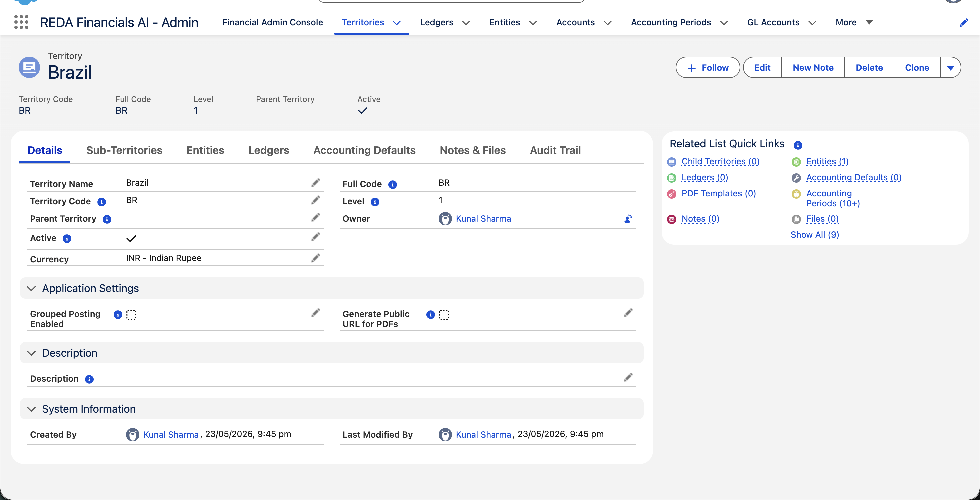Switch to the Accounting Defaults tab
The height and width of the screenshot is (500, 980).
(x=364, y=150)
